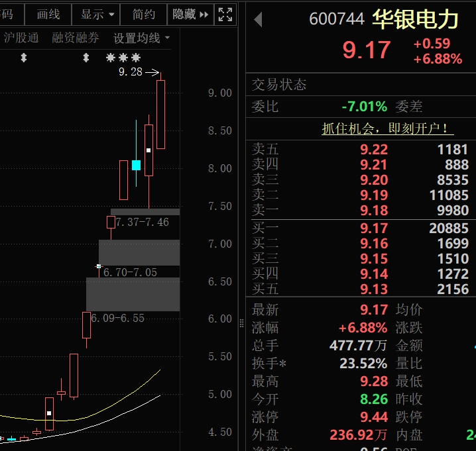Click the 今开 value 8.26
Image resolution: width=476 pixels, height=451 pixels.
point(374,399)
